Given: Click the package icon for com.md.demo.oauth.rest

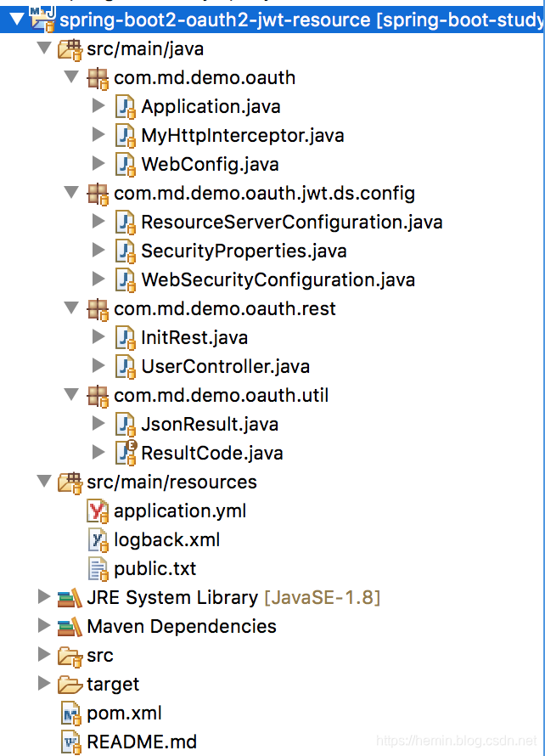Looking at the screenshot, I should click(x=98, y=307).
